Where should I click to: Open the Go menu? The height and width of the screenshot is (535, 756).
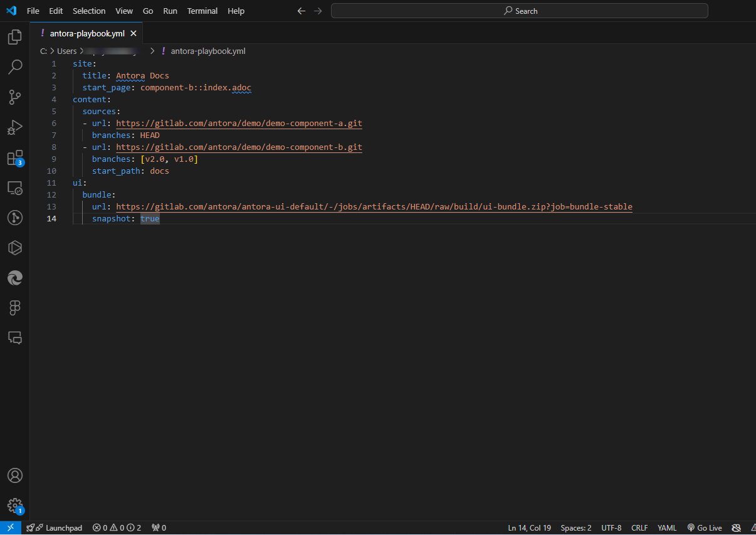pos(148,11)
